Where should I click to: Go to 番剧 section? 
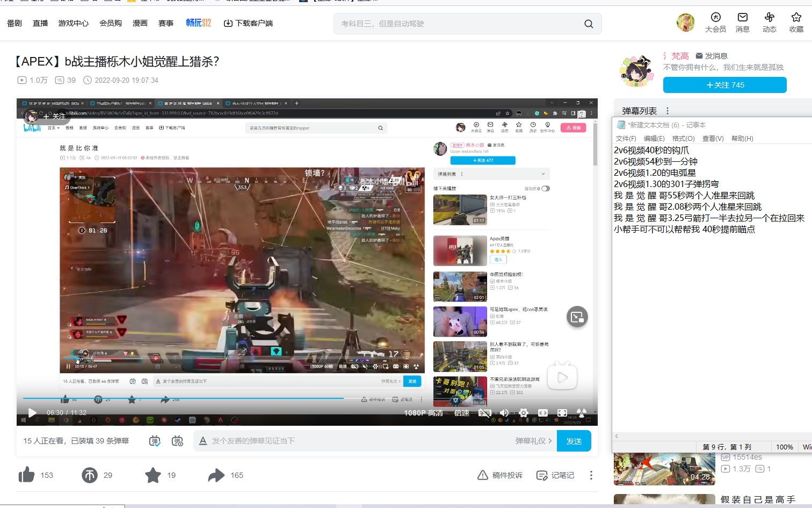coord(15,23)
